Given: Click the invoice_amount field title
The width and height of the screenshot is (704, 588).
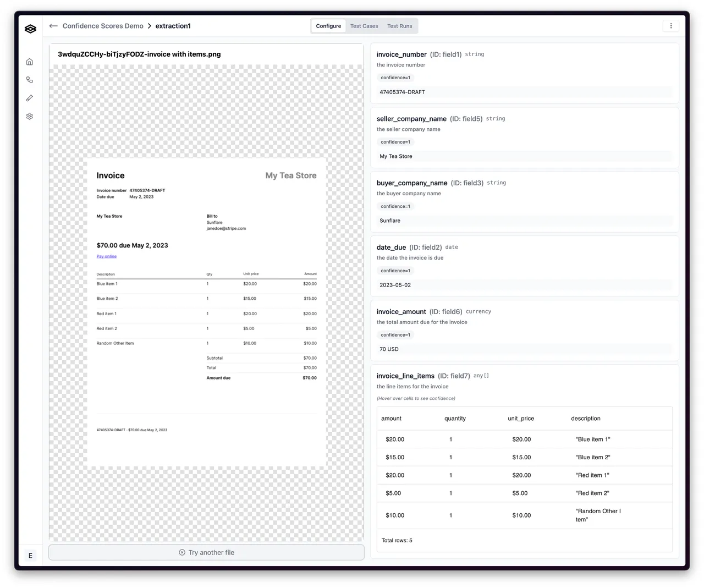Looking at the screenshot, I should [x=402, y=312].
